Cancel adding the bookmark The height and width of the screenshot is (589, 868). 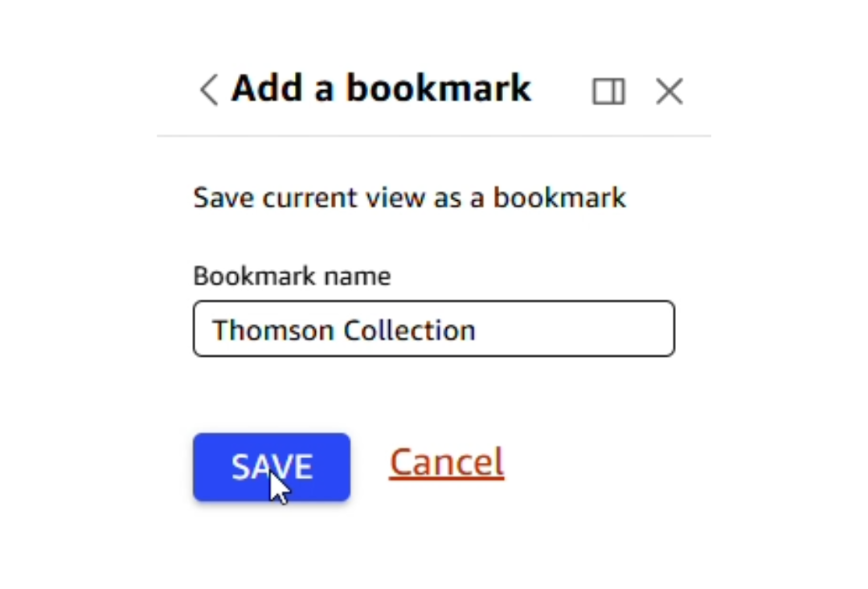[446, 462]
